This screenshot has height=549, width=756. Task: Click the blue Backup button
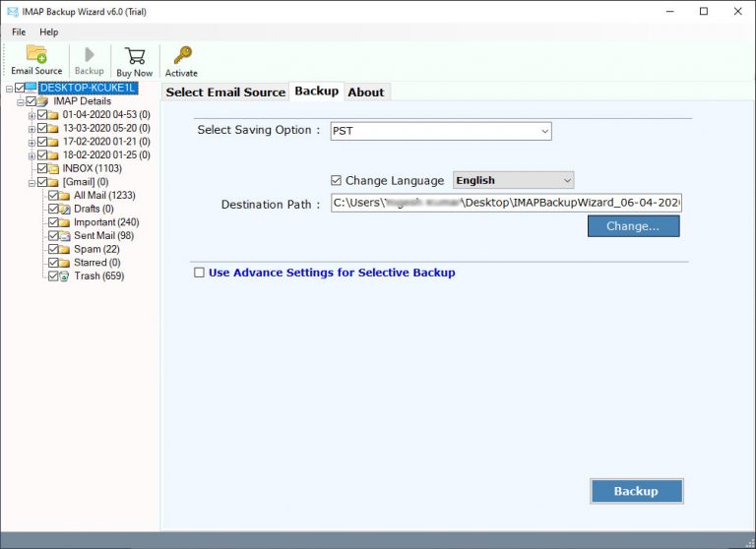pyautogui.click(x=636, y=491)
